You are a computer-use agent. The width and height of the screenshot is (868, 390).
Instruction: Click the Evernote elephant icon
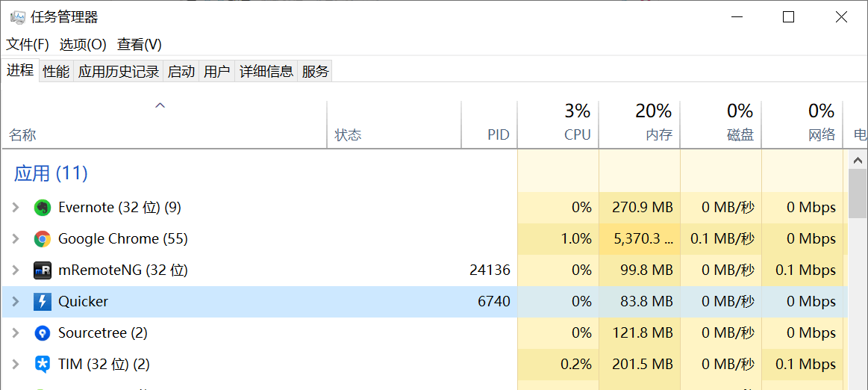(x=43, y=208)
